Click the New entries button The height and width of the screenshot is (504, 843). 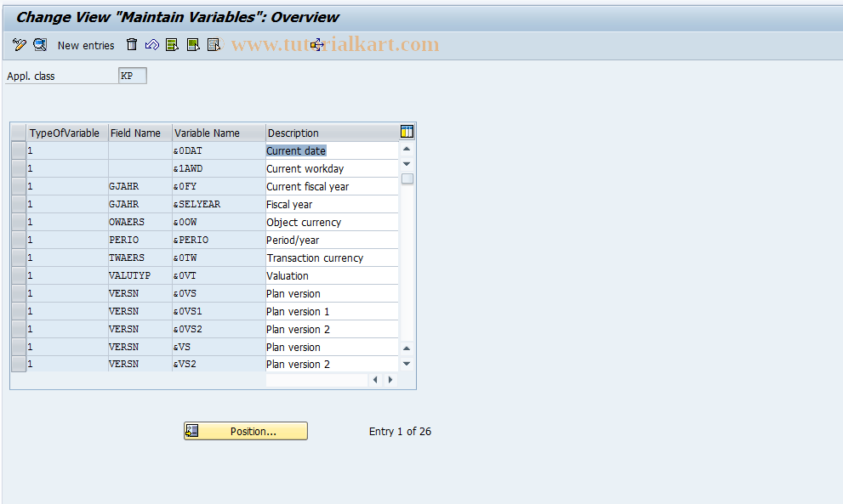click(86, 46)
